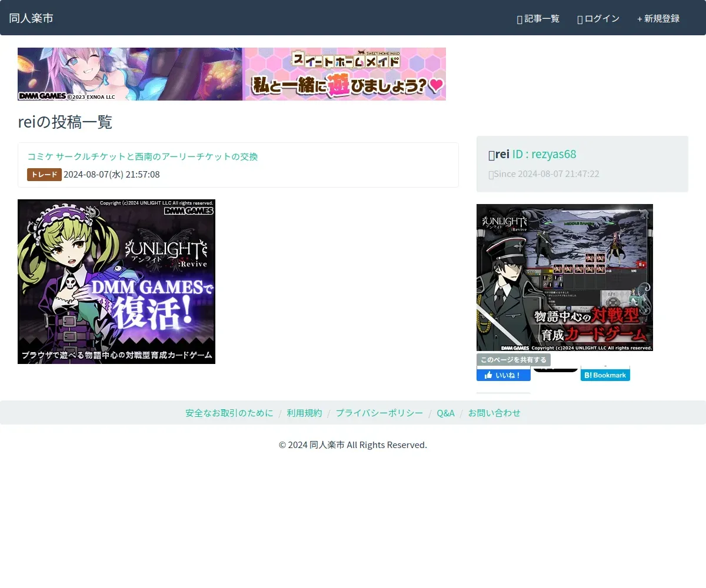Select the © 2024 同人楽市 copyright text

pyautogui.click(x=353, y=445)
